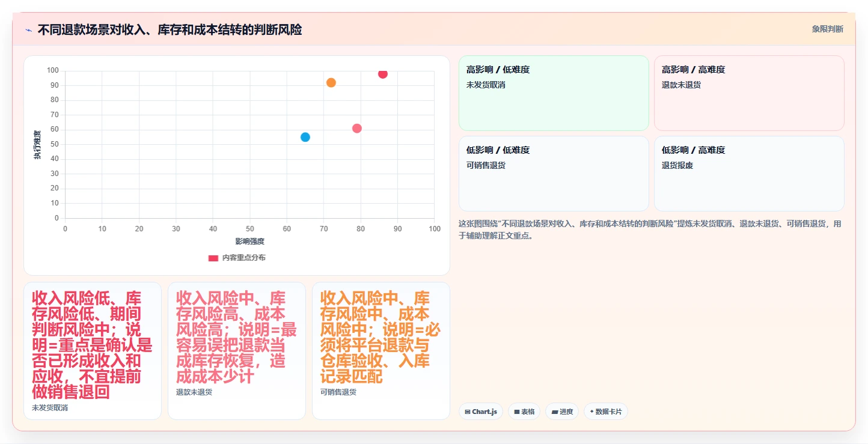This screenshot has height=444, width=868.
Task: Click the 数据卡片 tag
Action: (x=606, y=412)
